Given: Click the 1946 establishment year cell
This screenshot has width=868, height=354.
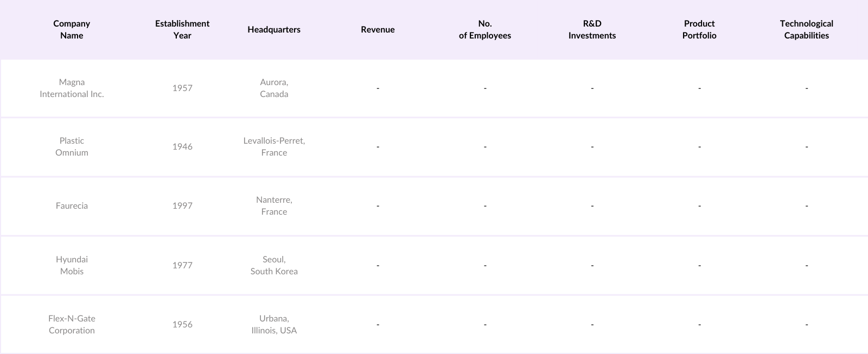Looking at the screenshot, I should point(182,146).
